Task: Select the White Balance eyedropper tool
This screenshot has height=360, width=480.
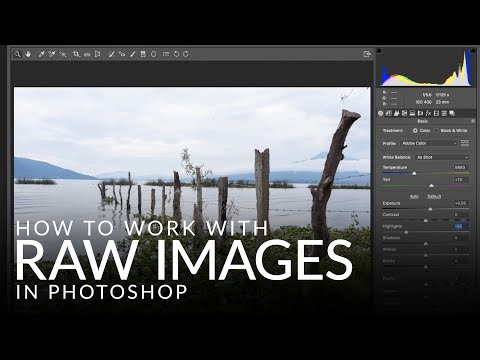Action: tap(41, 54)
